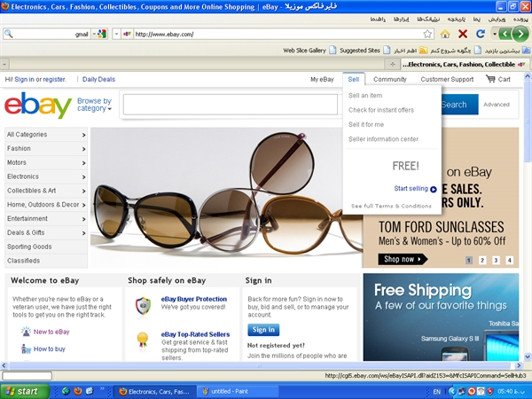Screen dimensions: 532x399
Task: Click the eBay logo
Action: (x=37, y=106)
